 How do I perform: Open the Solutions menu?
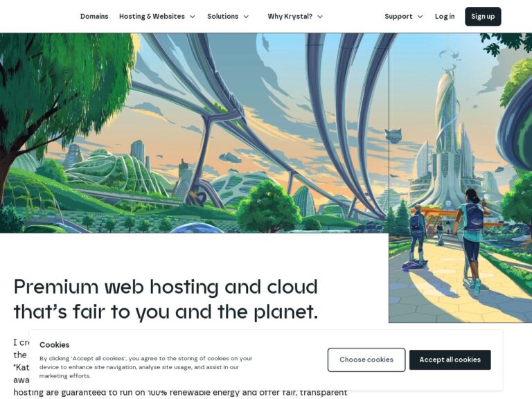tap(222, 17)
